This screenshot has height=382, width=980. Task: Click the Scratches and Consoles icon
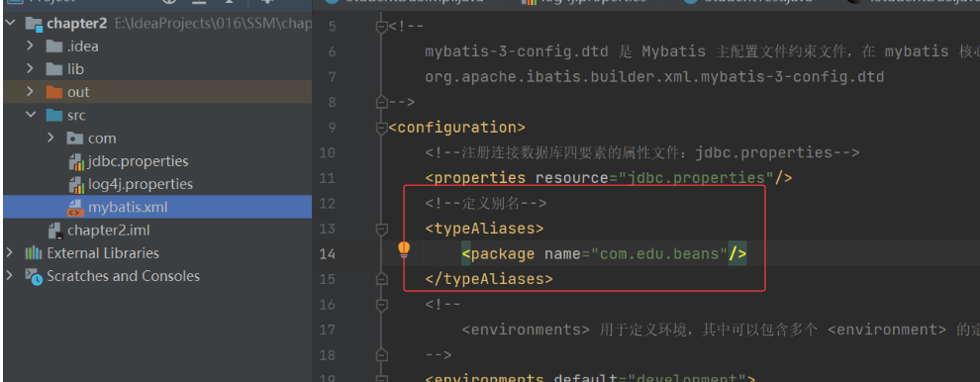pos(33,276)
